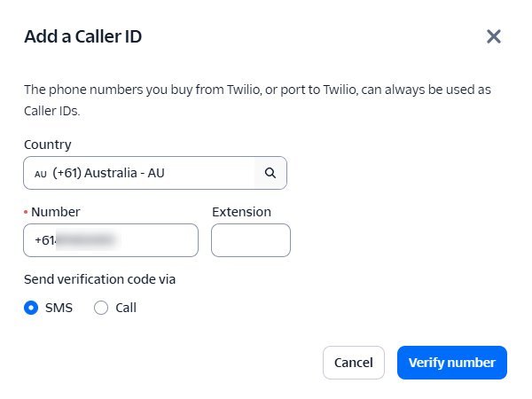Choose the Call radio button circle
532x399 pixels.
point(101,308)
